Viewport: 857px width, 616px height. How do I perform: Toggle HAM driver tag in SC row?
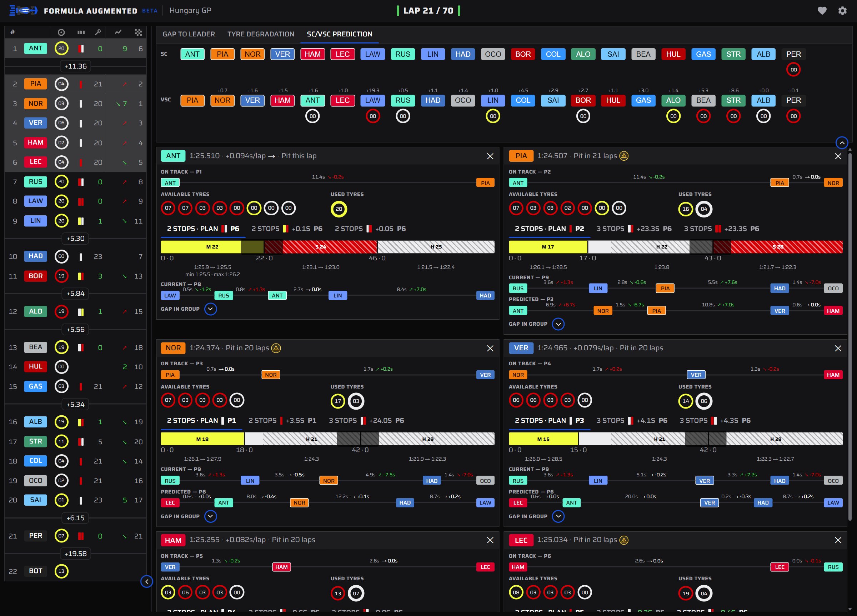click(x=312, y=54)
